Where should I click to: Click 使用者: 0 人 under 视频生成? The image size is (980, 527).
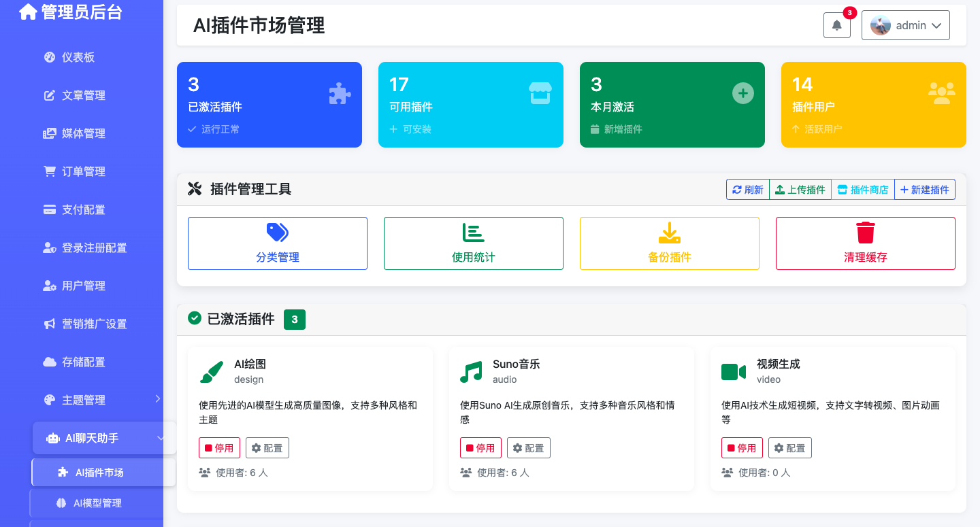(764, 472)
